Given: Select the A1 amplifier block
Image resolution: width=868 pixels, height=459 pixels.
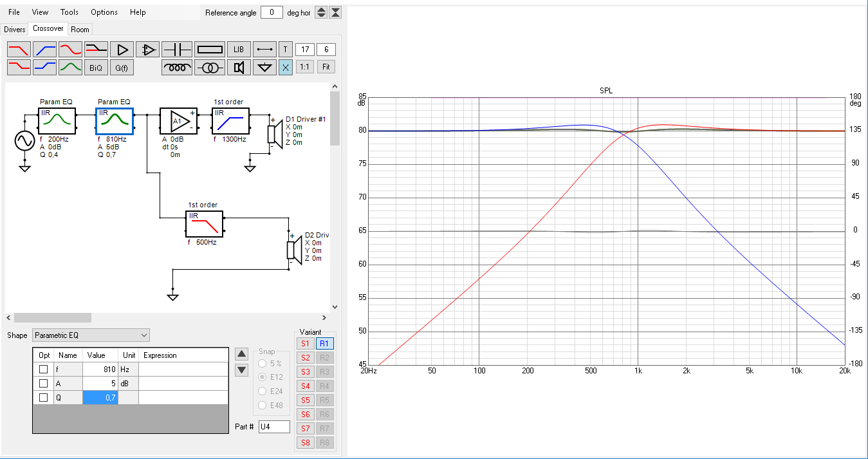Looking at the screenshot, I should [178, 120].
